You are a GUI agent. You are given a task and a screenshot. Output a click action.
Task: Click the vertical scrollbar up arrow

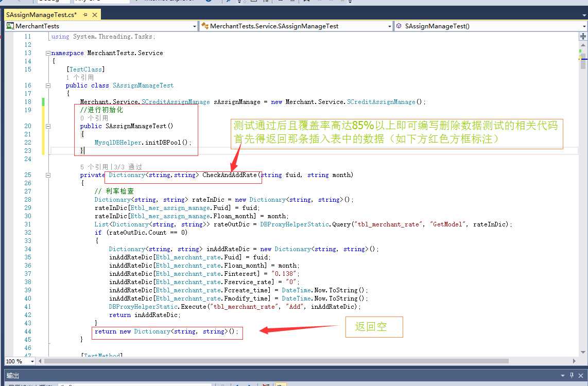coord(583,45)
